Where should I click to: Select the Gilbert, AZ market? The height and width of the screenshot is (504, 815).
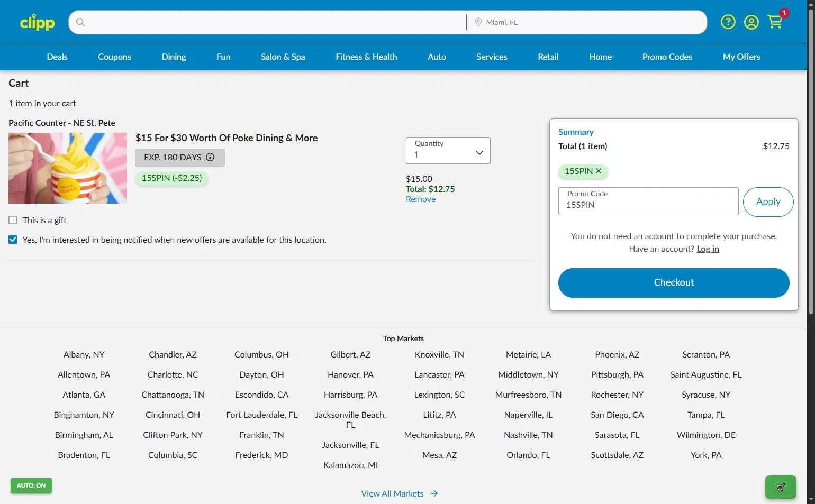351,354
